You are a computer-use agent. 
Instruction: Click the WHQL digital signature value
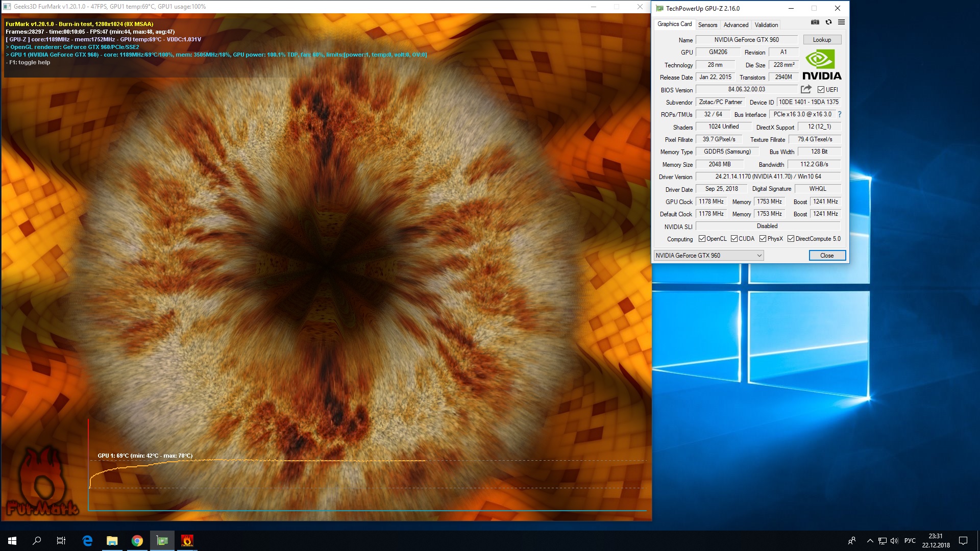click(817, 189)
